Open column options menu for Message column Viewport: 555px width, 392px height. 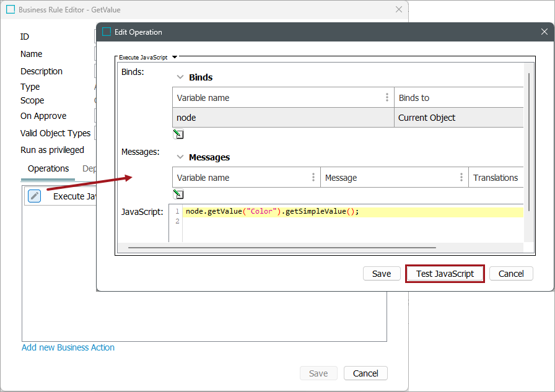coord(461,178)
